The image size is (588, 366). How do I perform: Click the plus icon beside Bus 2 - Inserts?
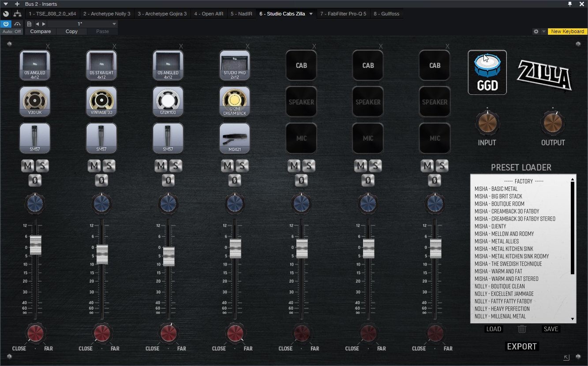[17, 4]
